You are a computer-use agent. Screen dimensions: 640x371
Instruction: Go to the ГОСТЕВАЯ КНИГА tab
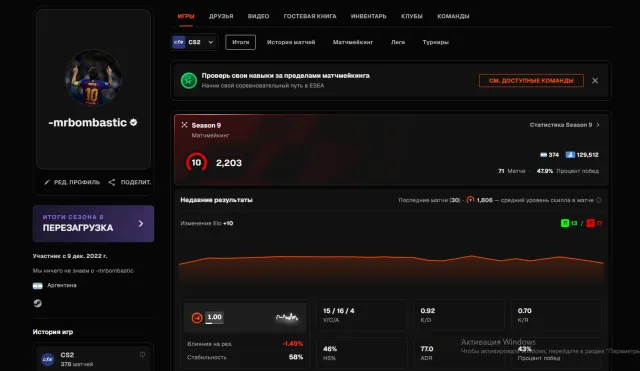[310, 16]
